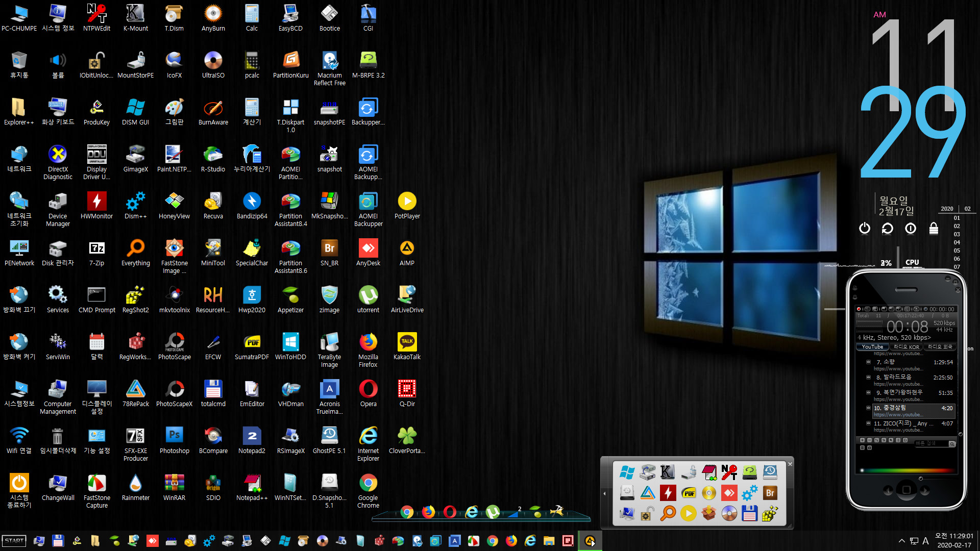Click the lock icon in the widget

934,228
